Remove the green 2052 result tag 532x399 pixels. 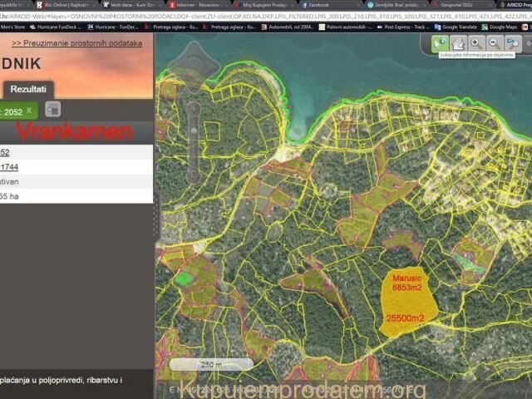[x=29, y=110]
